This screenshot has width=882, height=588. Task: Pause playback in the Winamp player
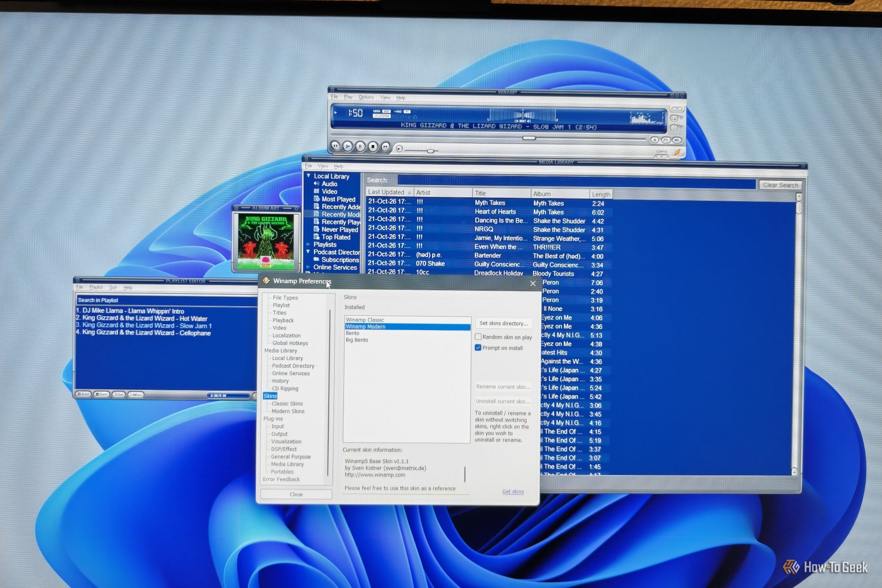tap(360, 147)
